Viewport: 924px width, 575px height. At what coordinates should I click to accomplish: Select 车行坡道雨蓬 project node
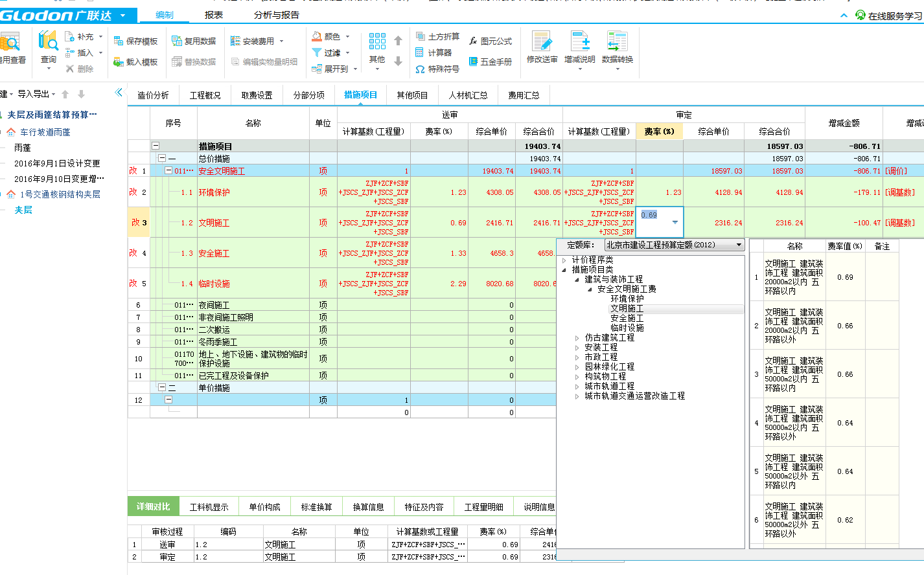point(45,132)
